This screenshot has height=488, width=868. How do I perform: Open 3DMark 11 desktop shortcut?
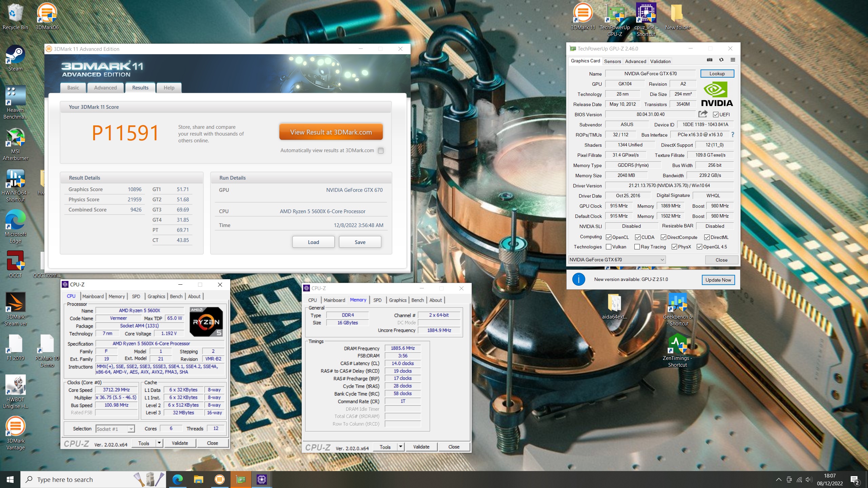(x=583, y=17)
